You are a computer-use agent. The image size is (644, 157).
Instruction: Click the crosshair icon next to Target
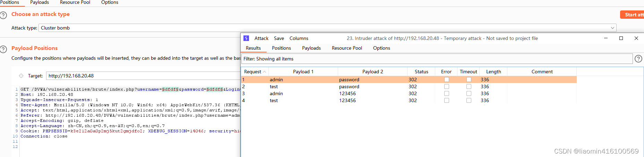click(21, 76)
